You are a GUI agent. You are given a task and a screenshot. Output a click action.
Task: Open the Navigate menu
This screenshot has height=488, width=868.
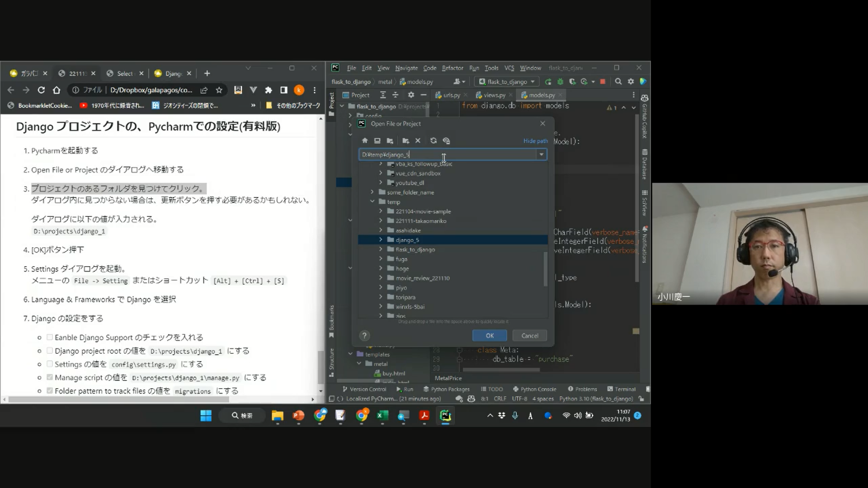click(x=406, y=68)
